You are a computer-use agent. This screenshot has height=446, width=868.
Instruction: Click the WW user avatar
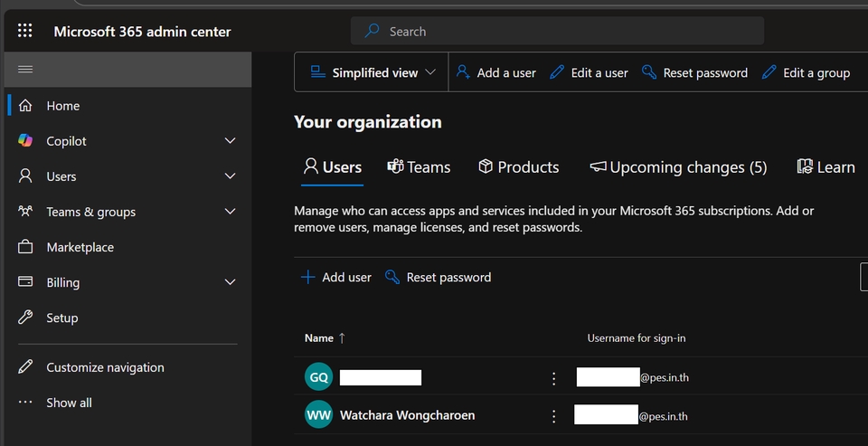(x=319, y=415)
